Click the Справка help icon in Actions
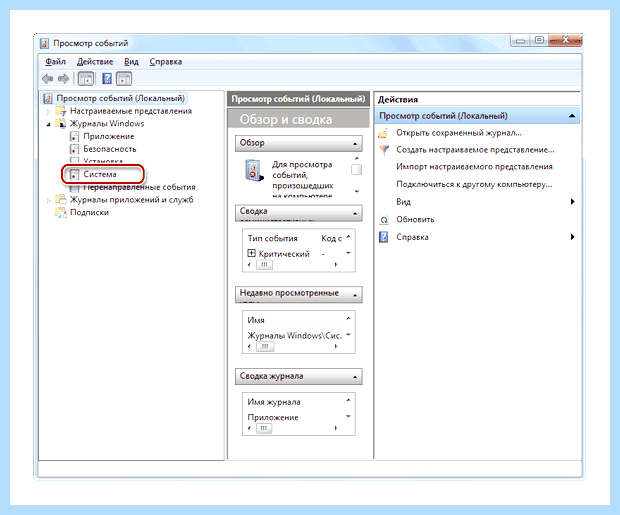Viewport: 620px width, 515px height. click(x=384, y=237)
